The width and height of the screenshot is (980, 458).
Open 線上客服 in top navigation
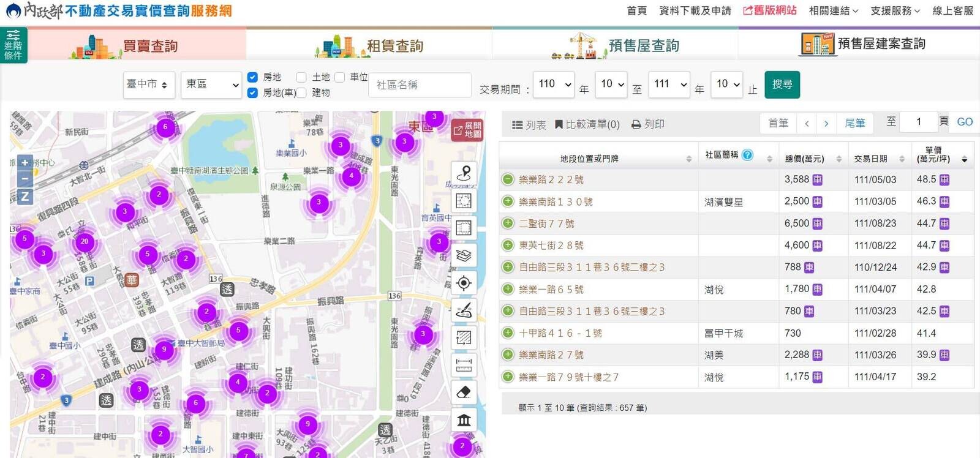(952, 10)
